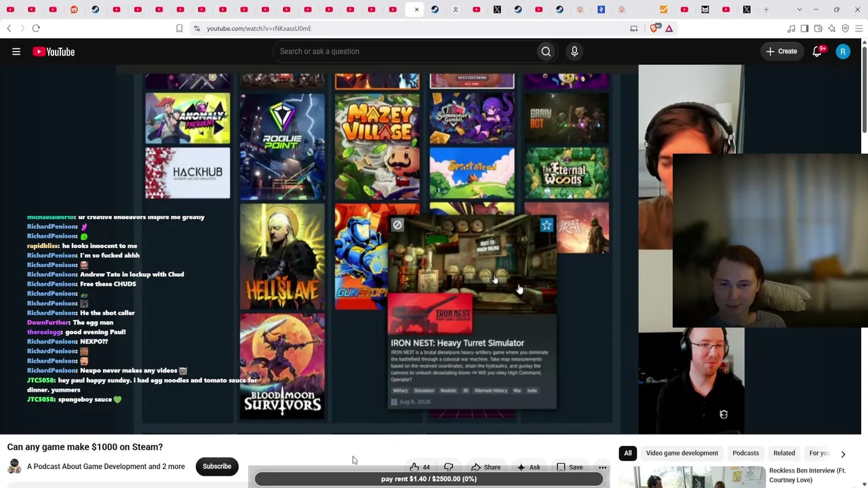
Task: Toggle the browser sidebar panel
Action: (804, 28)
